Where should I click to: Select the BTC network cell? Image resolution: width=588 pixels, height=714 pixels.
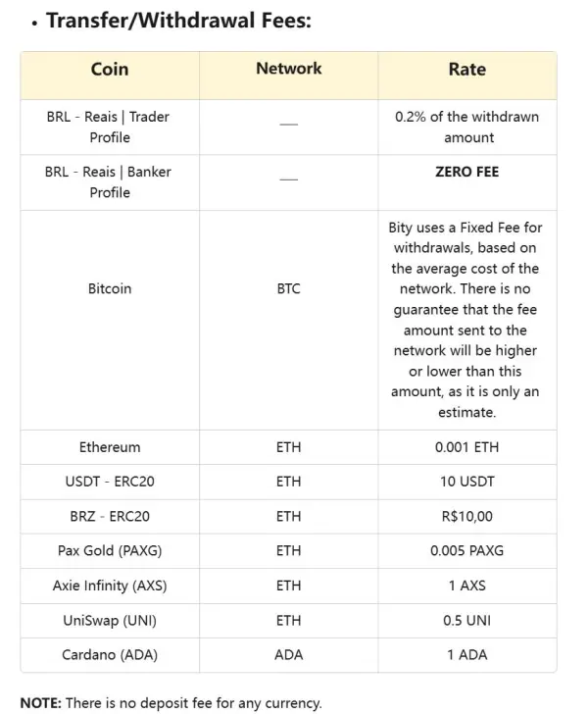[288, 289]
